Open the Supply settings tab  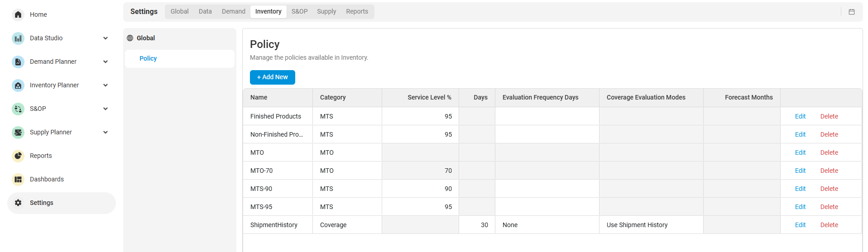click(x=326, y=11)
